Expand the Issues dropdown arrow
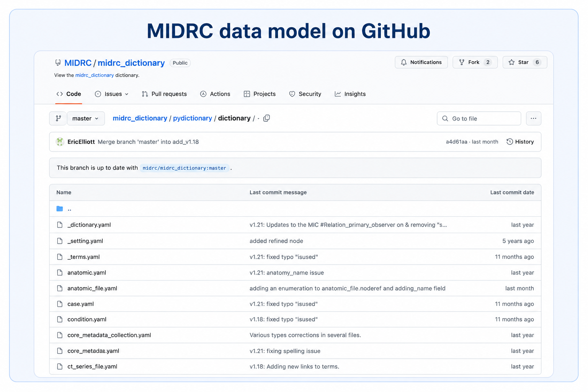The height and width of the screenshot is (392, 588). 127,94
